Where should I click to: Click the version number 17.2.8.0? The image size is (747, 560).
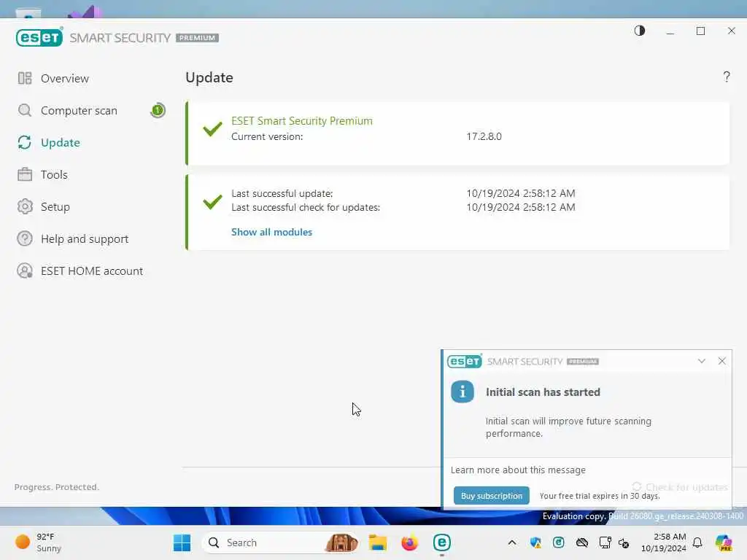tap(484, 136)
